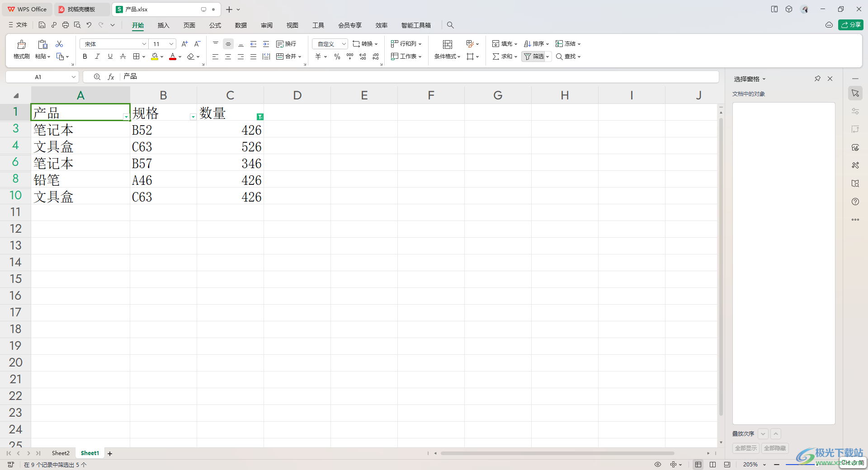Click the AutoSum (求和) button

(x=502, y=56)
